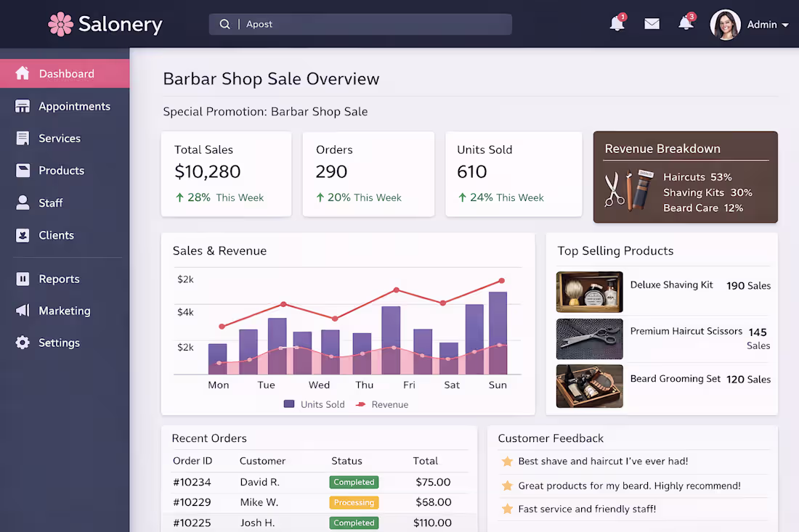Image resolution: width=799 pixels, height=532 pixels.
Task: Click the Orders 290 card
Action: coord(368,174)
